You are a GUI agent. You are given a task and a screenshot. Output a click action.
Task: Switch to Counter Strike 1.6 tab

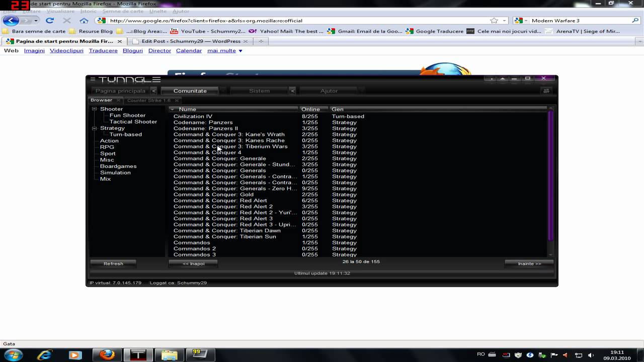click(x=149, y=100)
